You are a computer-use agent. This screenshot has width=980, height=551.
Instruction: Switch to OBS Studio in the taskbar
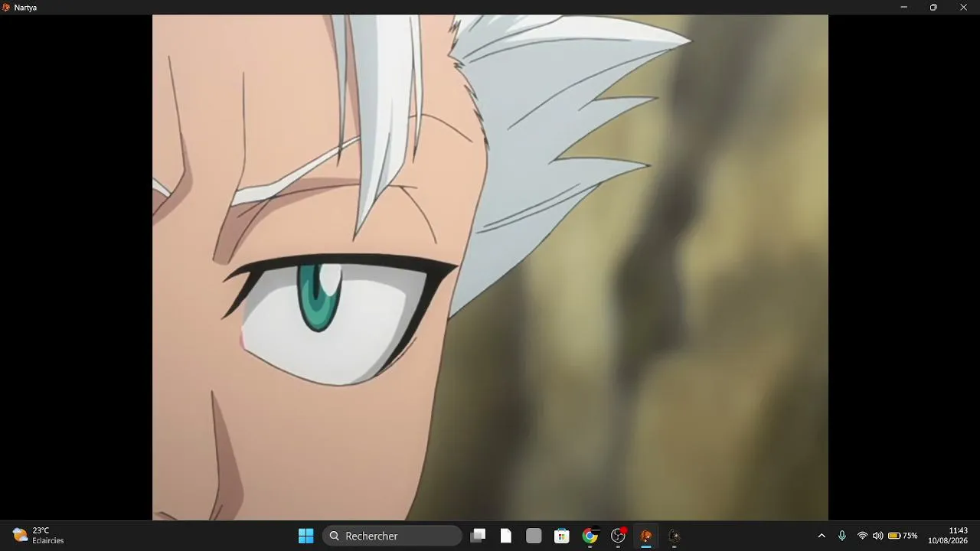pyautogui.click(x=618, y=536)
